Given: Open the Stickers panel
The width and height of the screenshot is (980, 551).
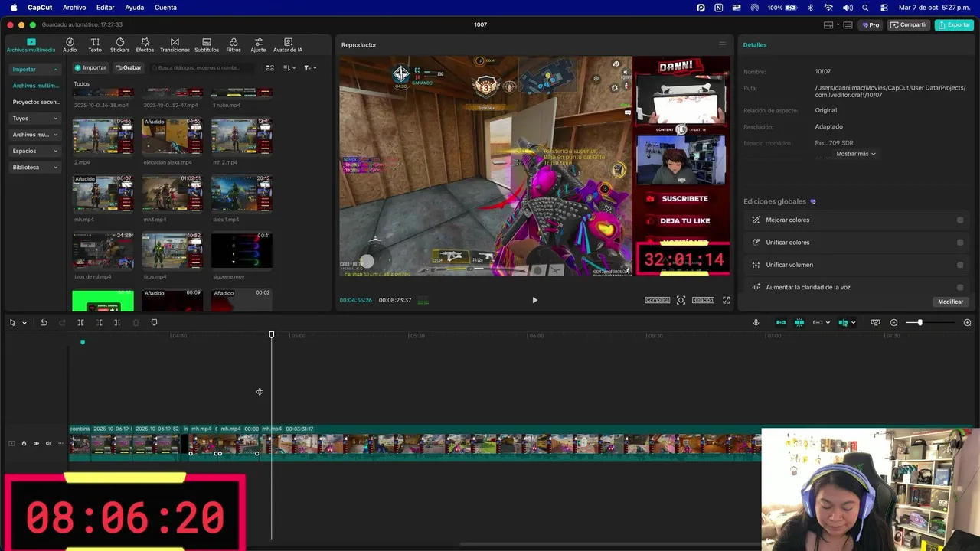Looking at the screenshot, I should 119,45.
